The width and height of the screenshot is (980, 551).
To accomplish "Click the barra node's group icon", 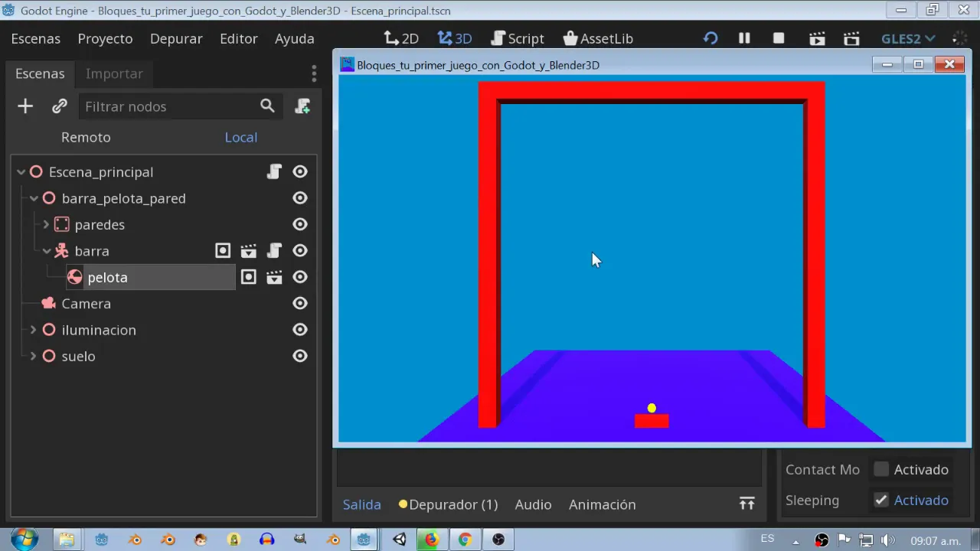I will [x=223, y=250].
